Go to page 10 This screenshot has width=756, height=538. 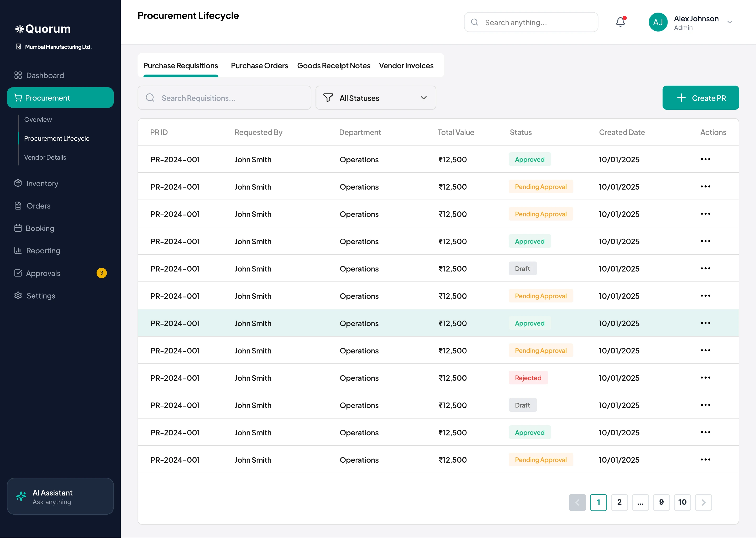click(x=682, y=503)
